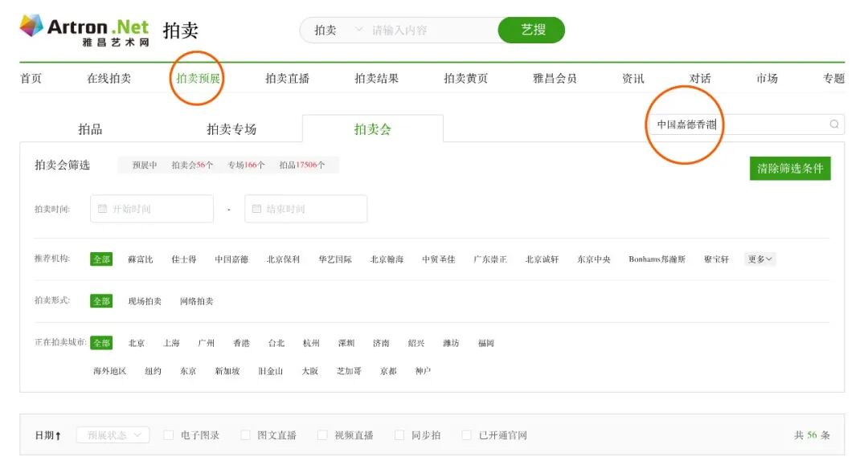Select the 已开通官网 checkbox

[467, 435]
